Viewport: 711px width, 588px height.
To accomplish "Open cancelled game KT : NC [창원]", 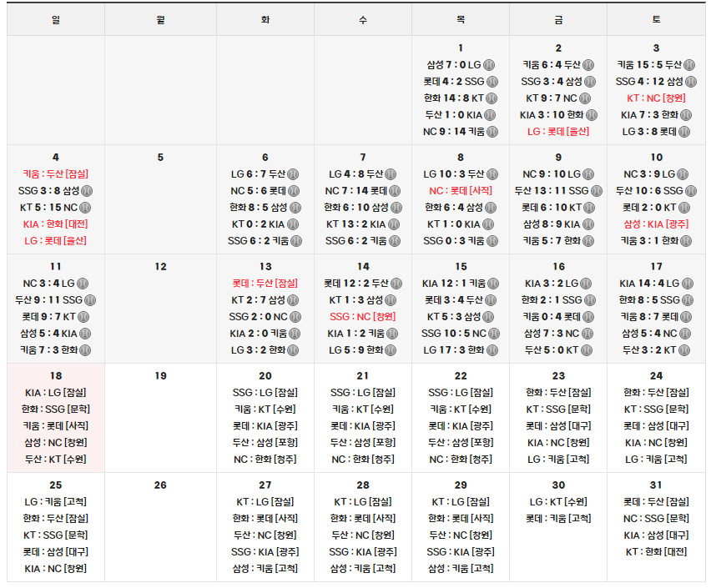I will [656, 98].
